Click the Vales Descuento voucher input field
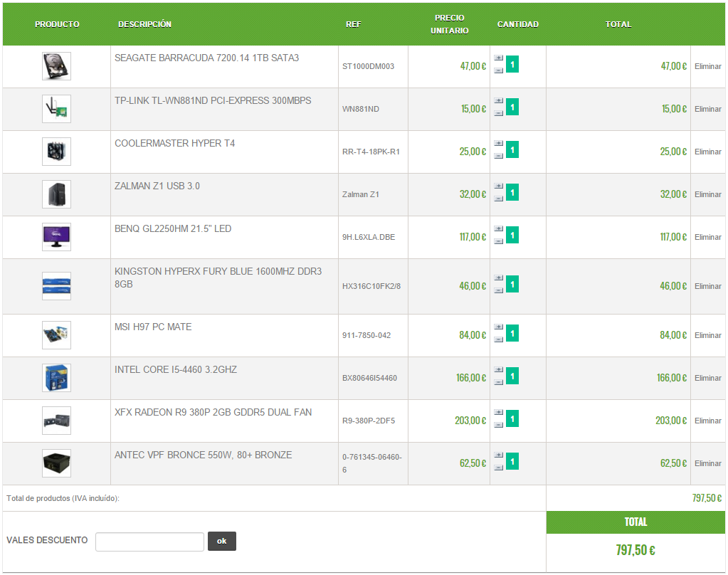Image resolution: width=728 pixels, height=575 pixels. [x=150, y=542]
